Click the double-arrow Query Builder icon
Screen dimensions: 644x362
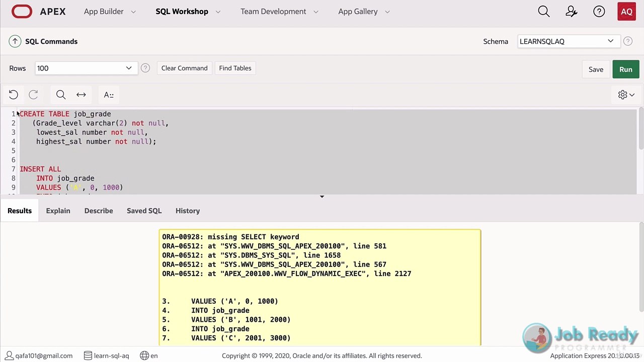pyautogui.click(x=81, y=95)
